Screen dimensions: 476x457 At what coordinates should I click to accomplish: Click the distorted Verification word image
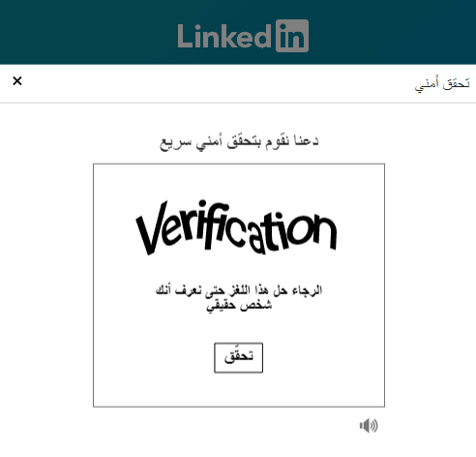coord(236,228)
